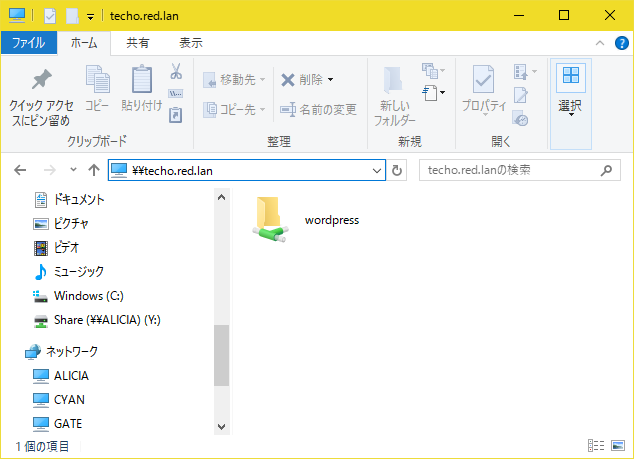Viewport: 634px width, 459px height.
Task: Collapse the ribbon with the chevron
Action: click(x=600, y=43)
